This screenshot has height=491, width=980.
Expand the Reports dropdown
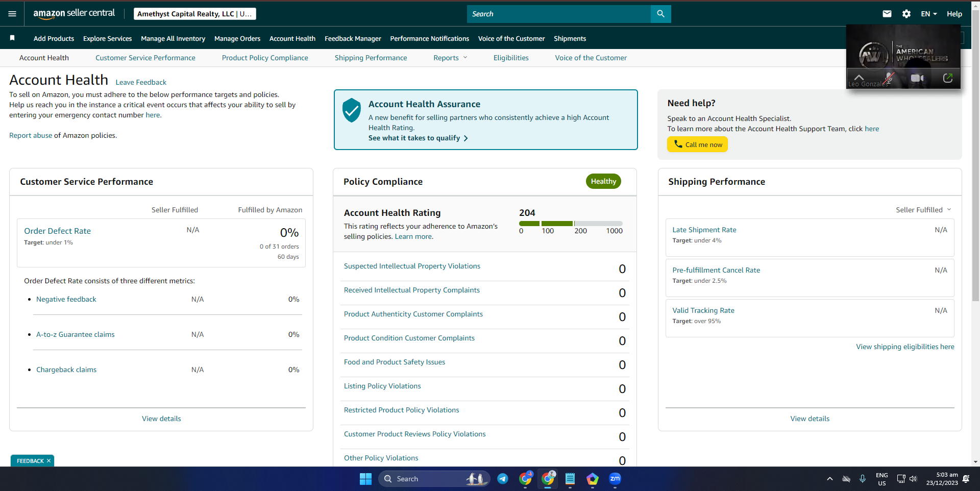tap(450, 58)
